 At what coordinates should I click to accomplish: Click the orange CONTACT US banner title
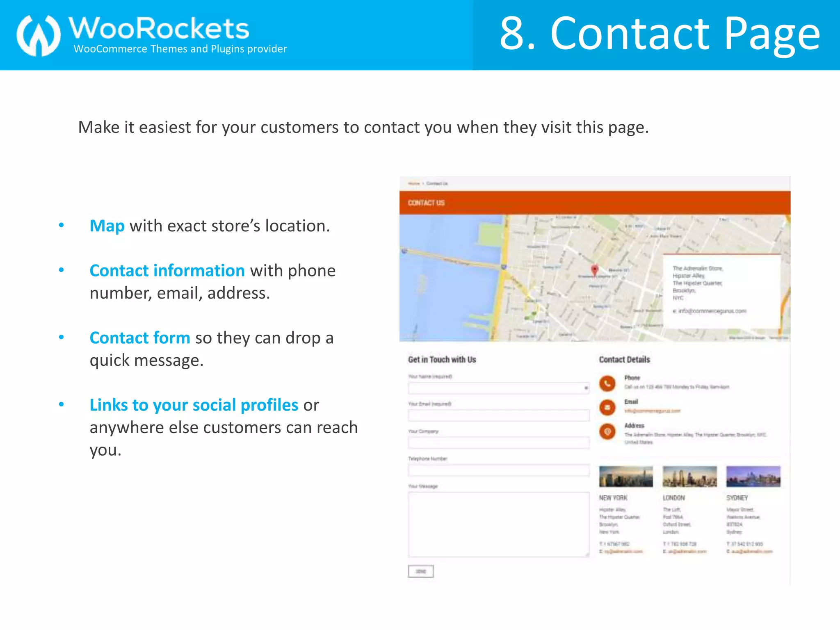(x=426, y=203)
